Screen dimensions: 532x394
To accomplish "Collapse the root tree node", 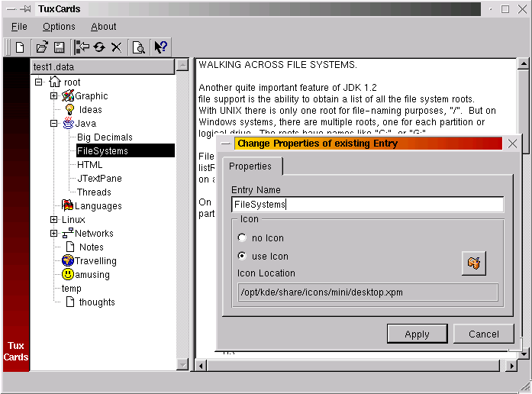I will click(x=39, y=82).
